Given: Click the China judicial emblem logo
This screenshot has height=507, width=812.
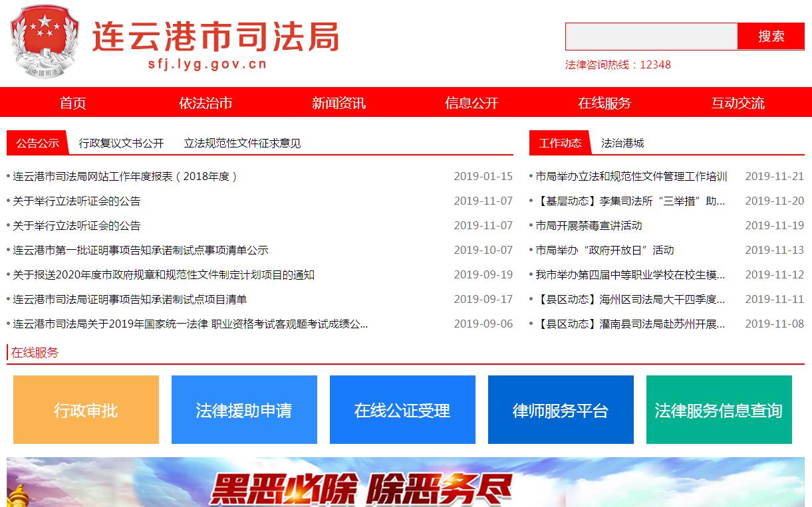Looking at the screenshot, I should point(44,42).
